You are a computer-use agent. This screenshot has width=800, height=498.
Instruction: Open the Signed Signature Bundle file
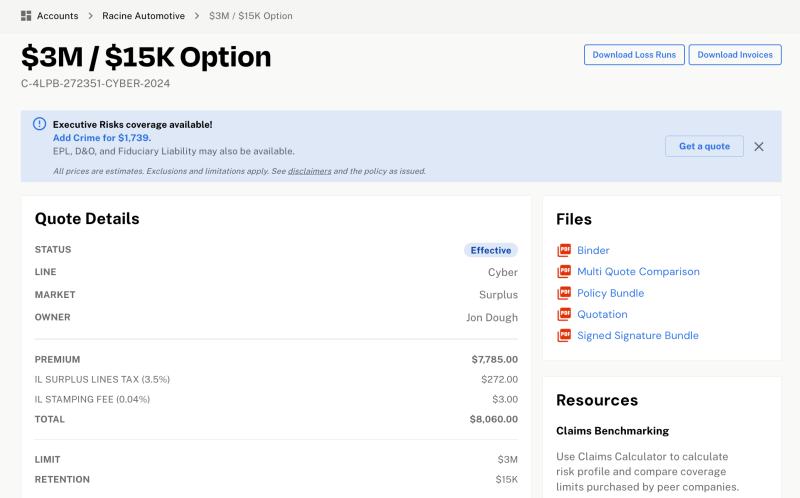[639, 336]
